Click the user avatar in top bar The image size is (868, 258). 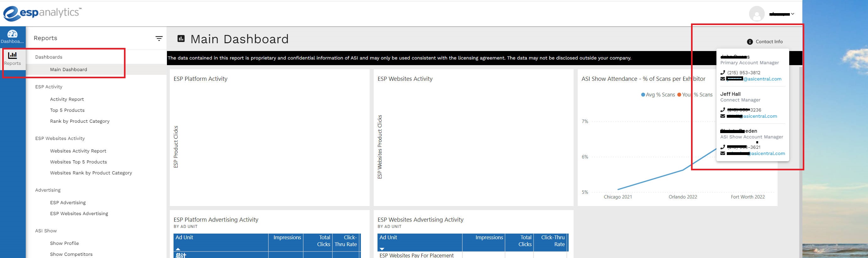pos(757,14)
